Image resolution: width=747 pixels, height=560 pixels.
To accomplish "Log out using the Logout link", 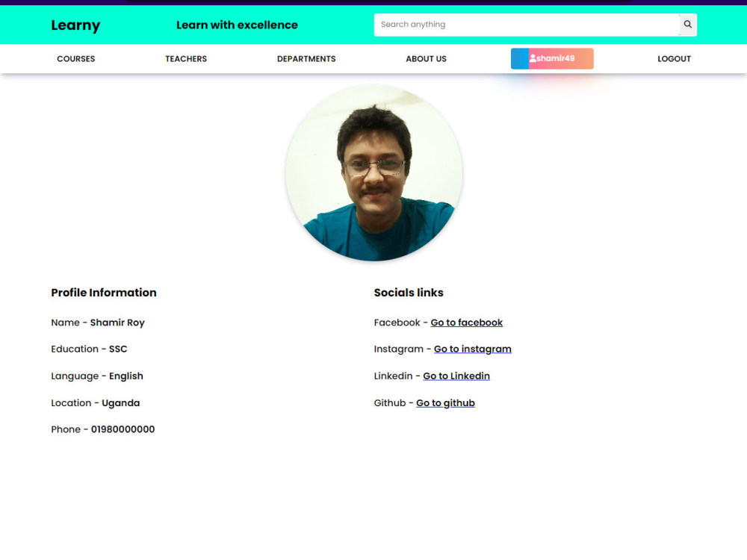I will tap(674, 58).
